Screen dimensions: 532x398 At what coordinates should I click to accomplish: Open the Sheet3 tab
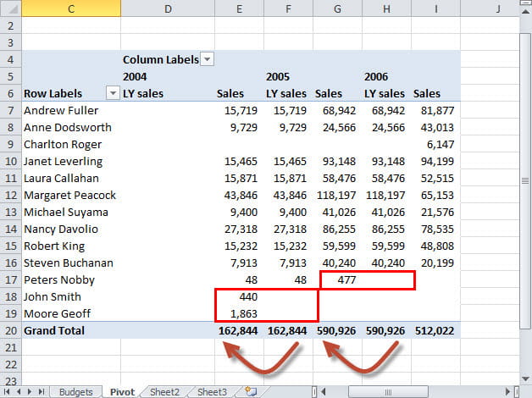click(x=212, y=391)
